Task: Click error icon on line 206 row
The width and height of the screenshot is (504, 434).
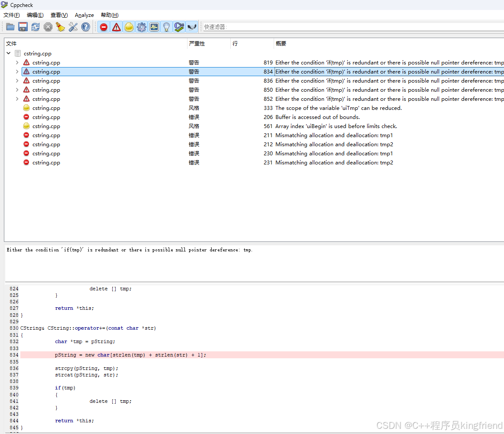Action: coord(26,117)
